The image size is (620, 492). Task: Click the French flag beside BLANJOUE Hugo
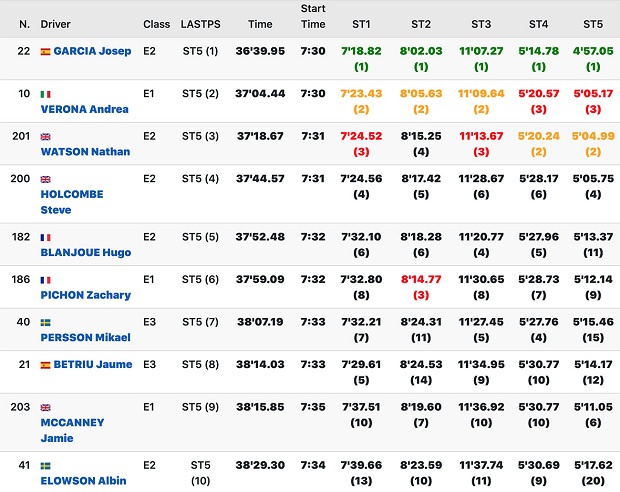(45, 237)
